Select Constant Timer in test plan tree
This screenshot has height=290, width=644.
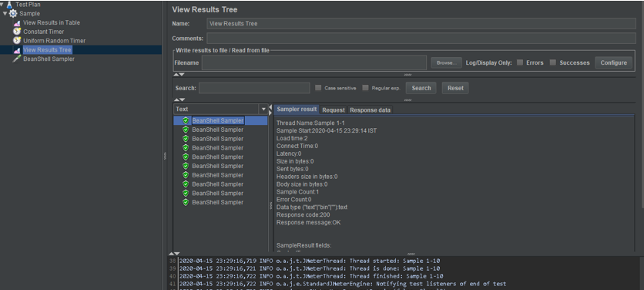[44, 32]
